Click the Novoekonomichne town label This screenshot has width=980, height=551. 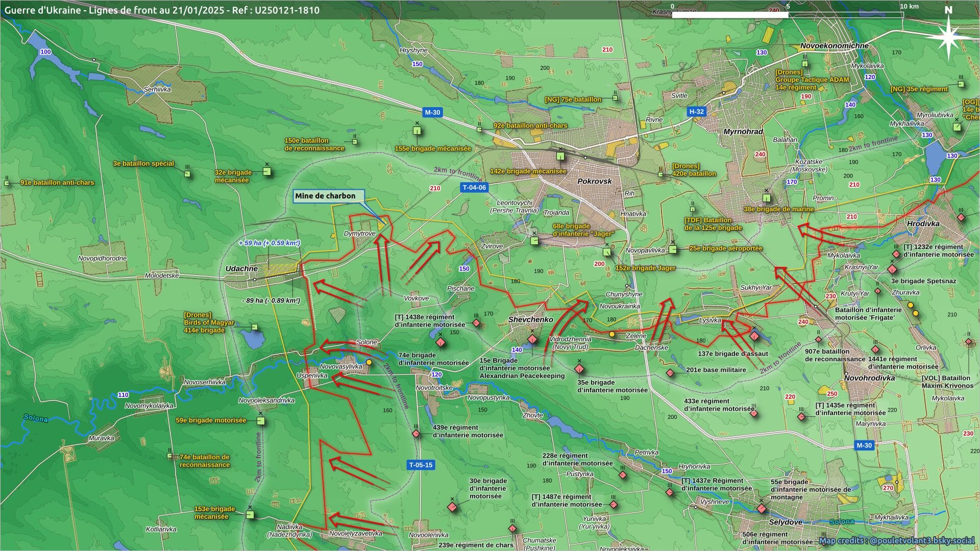pos(834,45)
